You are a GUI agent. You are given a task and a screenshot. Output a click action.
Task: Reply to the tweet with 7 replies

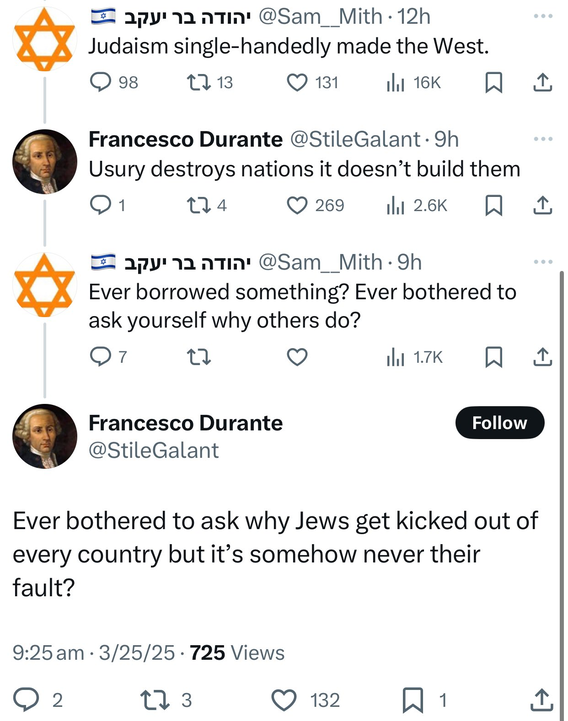[x=108, y=357]
